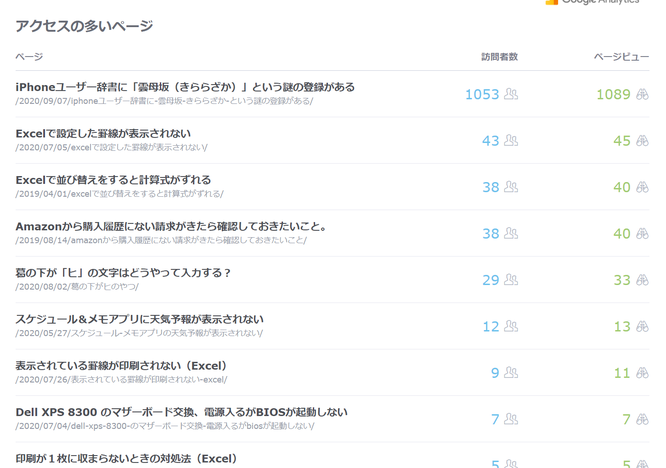Click binoculars icon in Amazon row
The height and width of the screenshot is (468, 666).
(642, 233)
